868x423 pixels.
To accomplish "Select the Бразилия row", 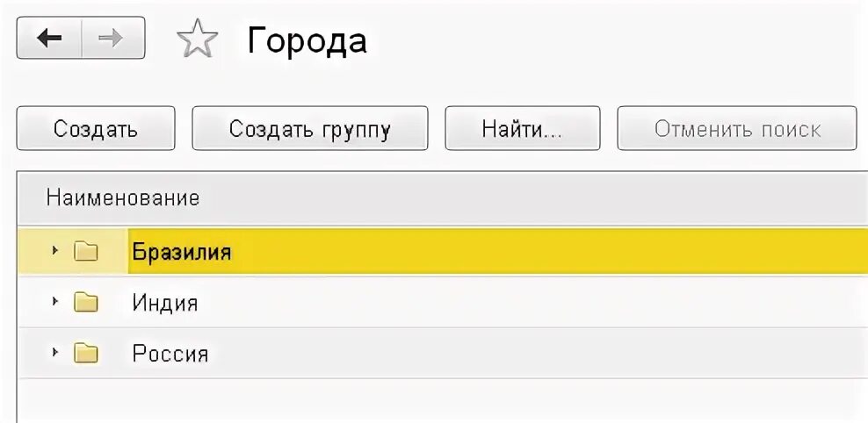I will tap(182, 253).
